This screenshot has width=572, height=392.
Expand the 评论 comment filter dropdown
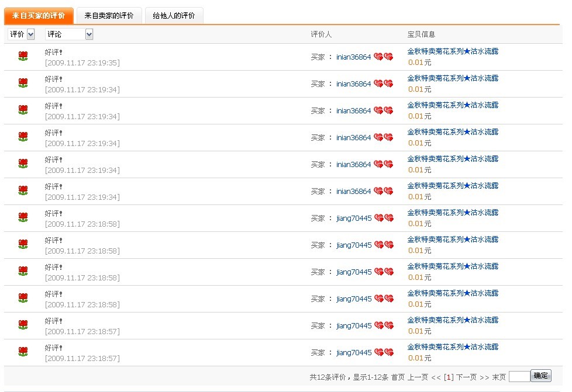[x=69, y=34]
